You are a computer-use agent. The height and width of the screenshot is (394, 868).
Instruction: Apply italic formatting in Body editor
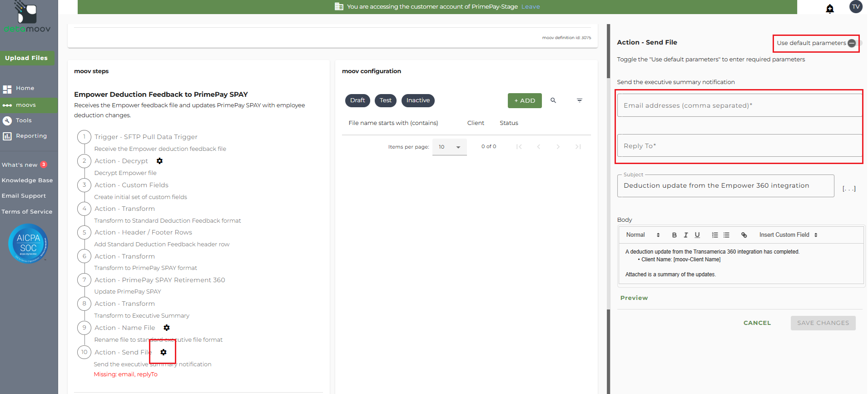click(x=686, y=235)
